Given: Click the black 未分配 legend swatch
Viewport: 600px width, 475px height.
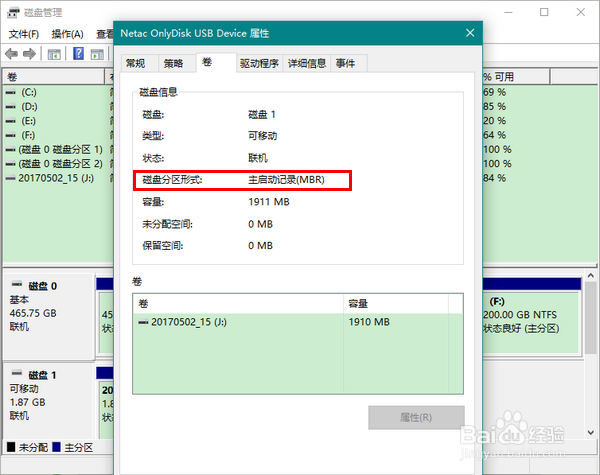Looking at the screenshot, I should coord(11,447).
